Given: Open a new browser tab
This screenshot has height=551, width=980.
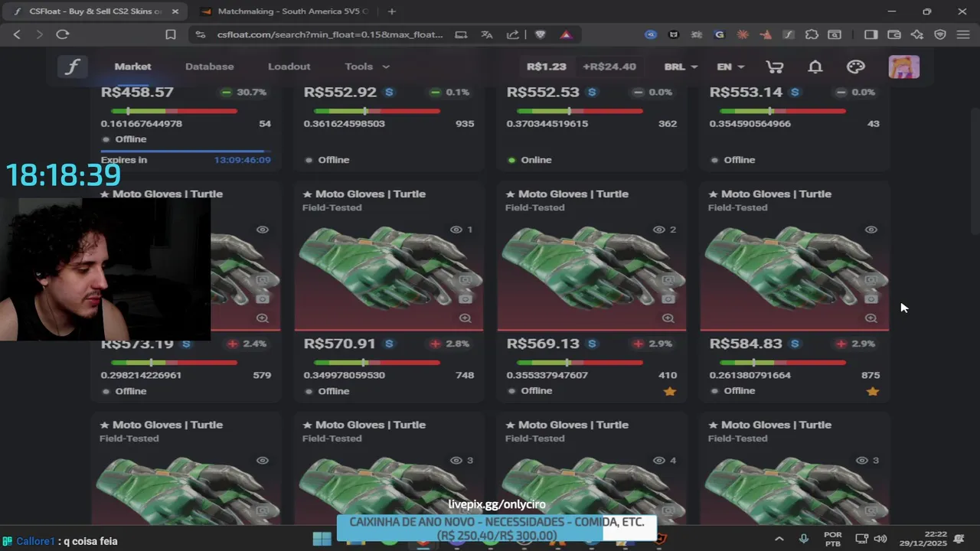Looking at the screenshot, I should click(x=392, y=11).
